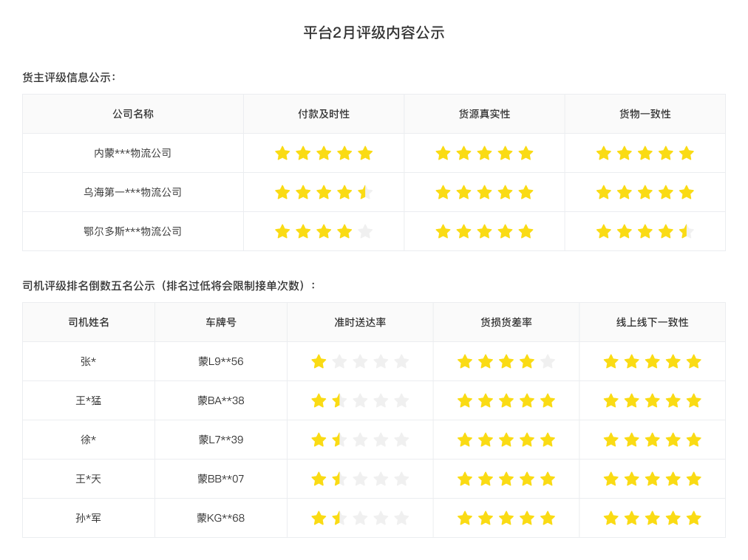
Task: Click 乌海第一's 付款及时性 star rating
Action: click(x=324, y=192)
